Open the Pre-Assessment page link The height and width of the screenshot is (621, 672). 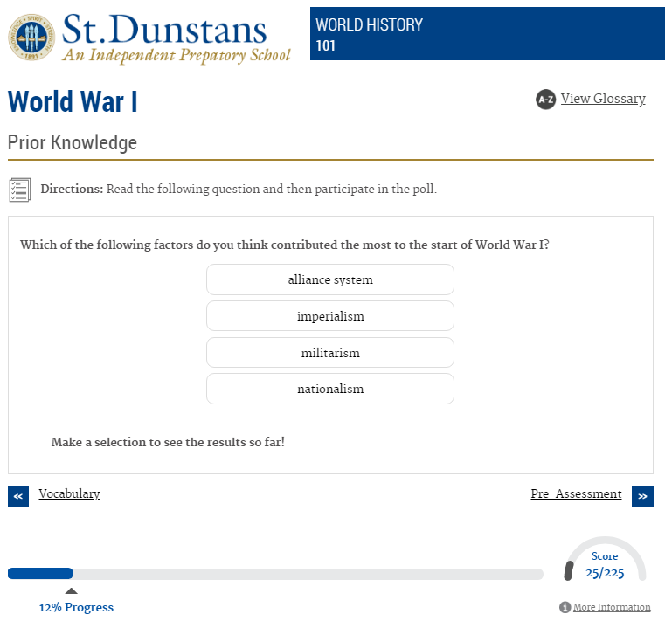coord(576,493)
